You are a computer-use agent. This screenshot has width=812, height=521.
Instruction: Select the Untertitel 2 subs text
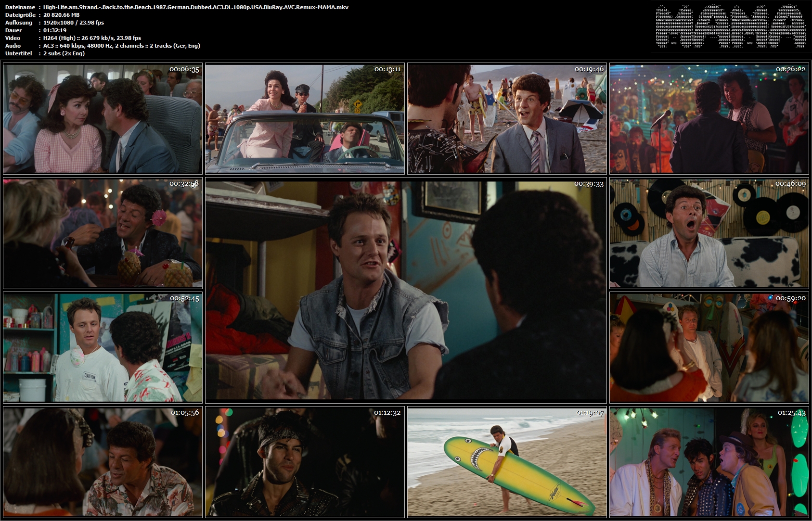click(x=64, y=53)
